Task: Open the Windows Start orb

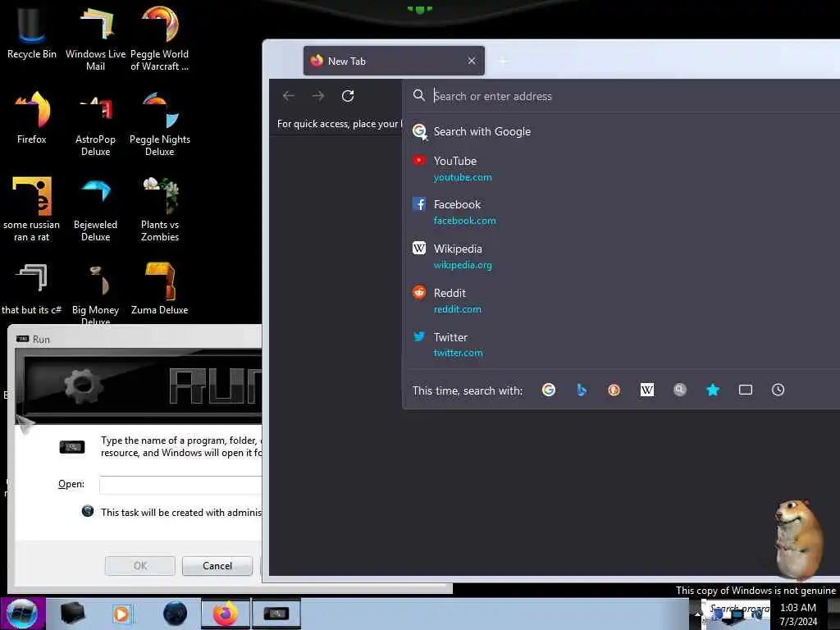Action: [22, 614]
